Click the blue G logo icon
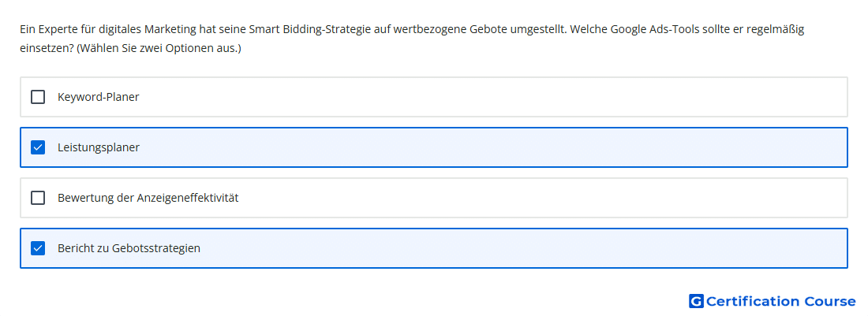The image size is (868, 316). pos(696,301)
